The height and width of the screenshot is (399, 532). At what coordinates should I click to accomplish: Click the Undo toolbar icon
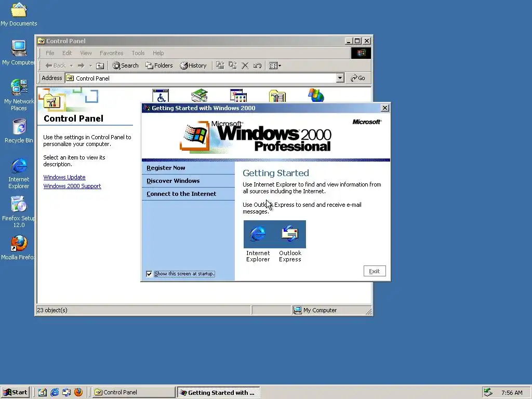click(x=257, y=65)
